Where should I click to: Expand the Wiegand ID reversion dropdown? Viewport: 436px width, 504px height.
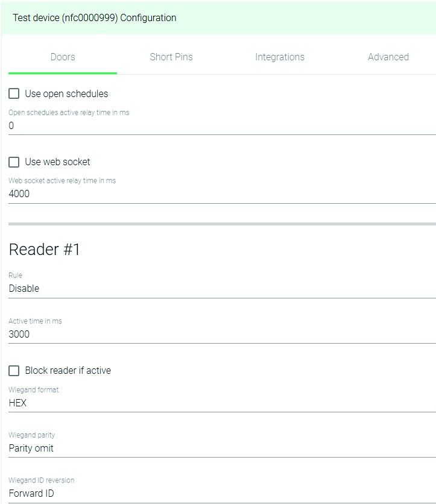(221, 493)
